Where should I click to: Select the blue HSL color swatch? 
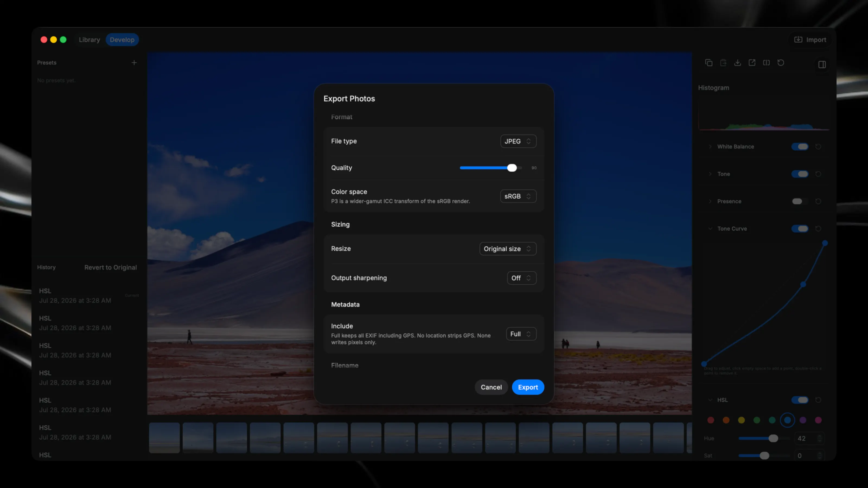pos(787,420)
